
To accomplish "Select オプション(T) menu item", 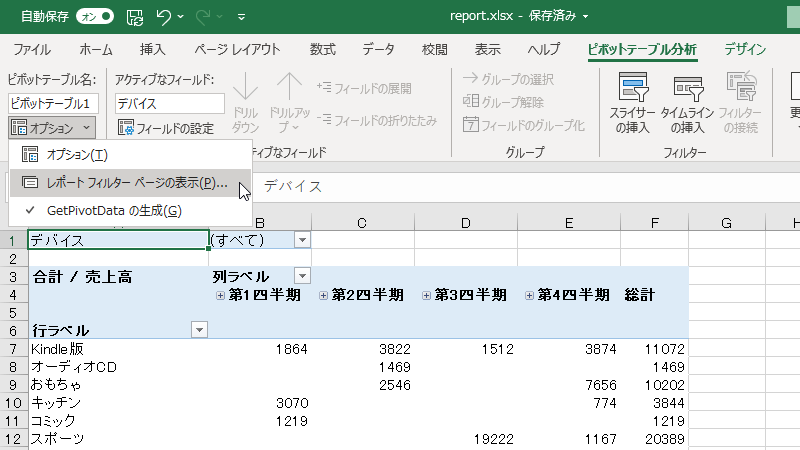I will (130, 155).
